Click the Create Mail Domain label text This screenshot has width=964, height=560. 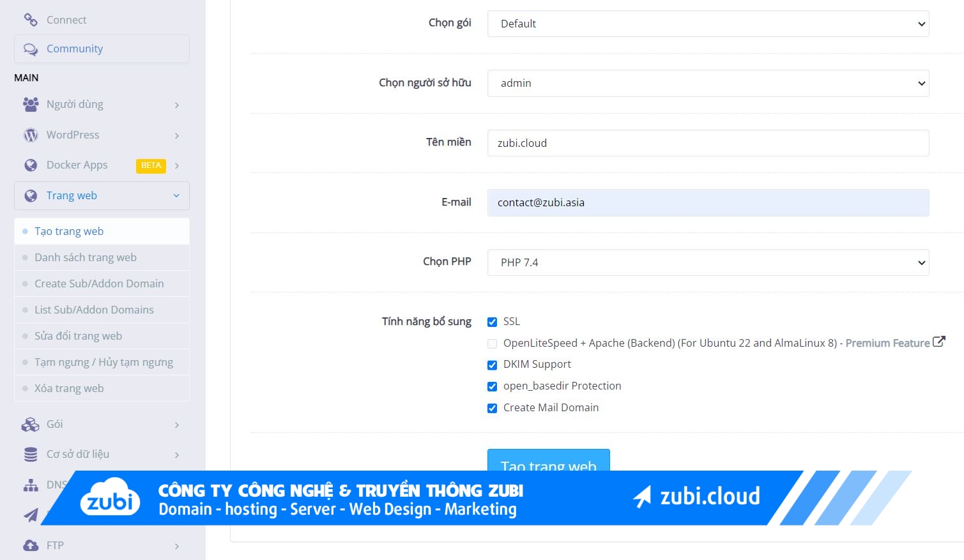pyautogui.click(x=551, y=407)
